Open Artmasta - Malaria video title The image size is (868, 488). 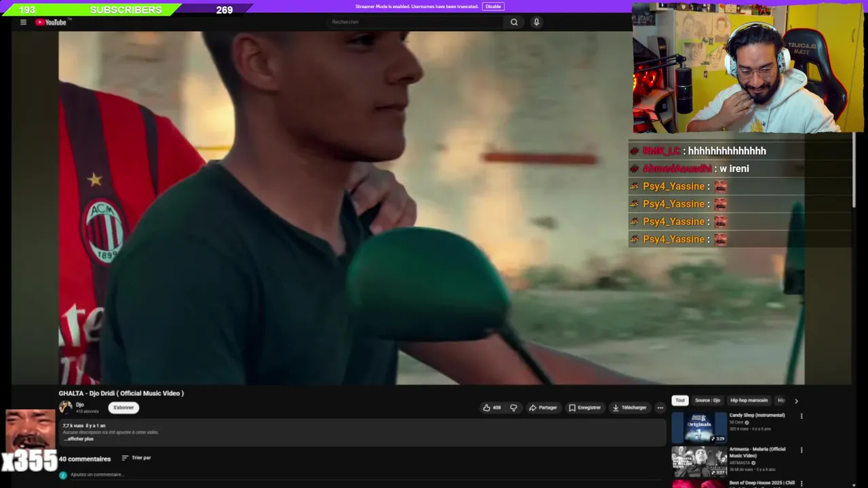(757, 453)
